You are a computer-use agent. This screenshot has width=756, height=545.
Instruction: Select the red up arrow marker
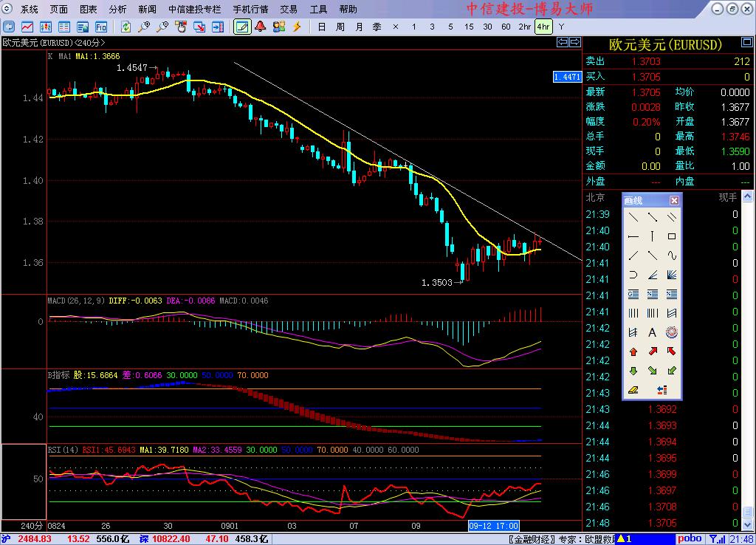633,352
